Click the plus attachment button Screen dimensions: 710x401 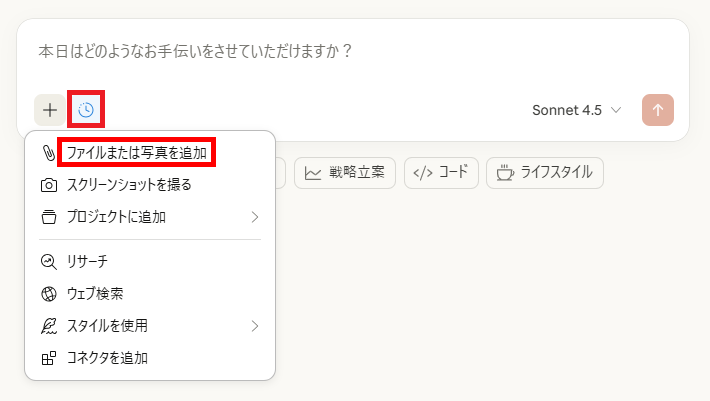[50, 110]
